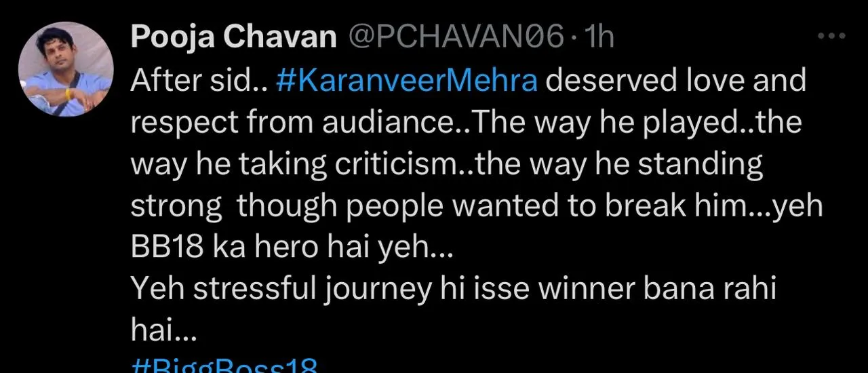This screenshot has height=373, width=868.
Task: Click the "BB18 ka hero hai yeh..." line
Action: pos(287,249)
